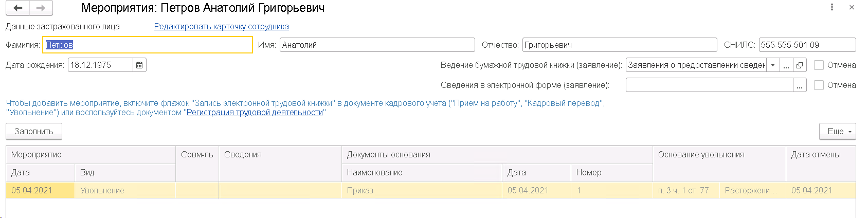Viewport: 868px width, 218px height.
Task: Select the Документы основания column header
Action: coord(388,155)
